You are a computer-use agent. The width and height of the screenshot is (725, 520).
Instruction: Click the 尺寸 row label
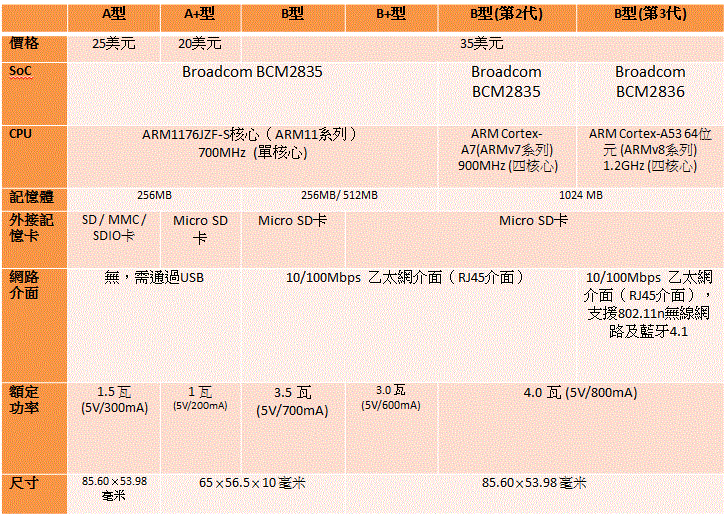34,494
